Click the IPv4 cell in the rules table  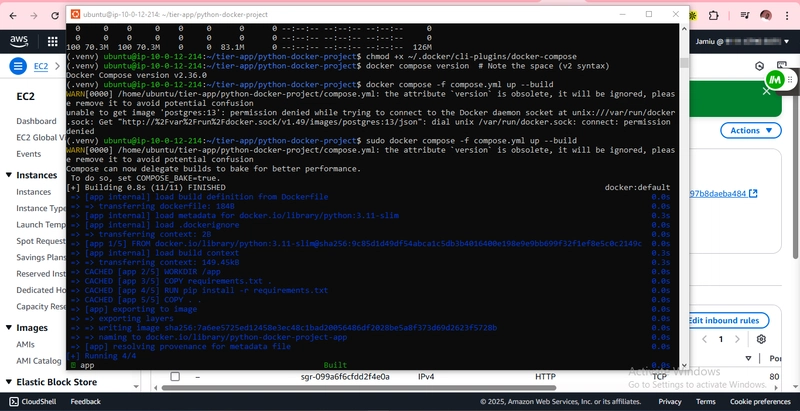tap(427, 376)
